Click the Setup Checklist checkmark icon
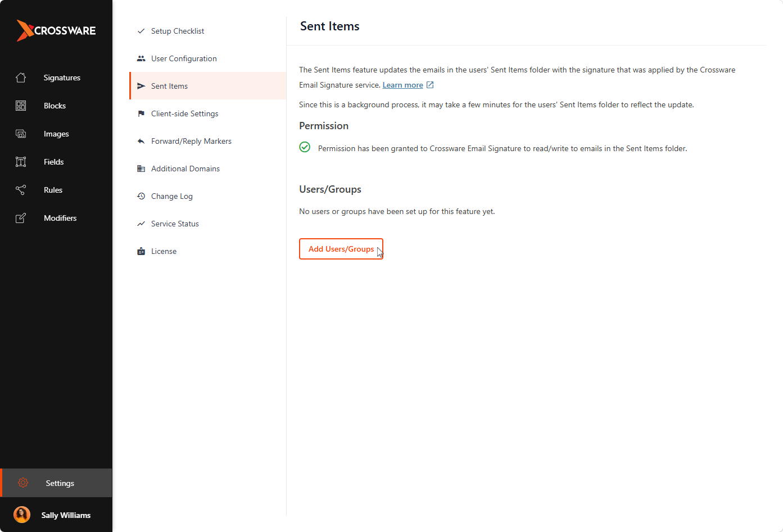The image size is (783, 532). 141,31
